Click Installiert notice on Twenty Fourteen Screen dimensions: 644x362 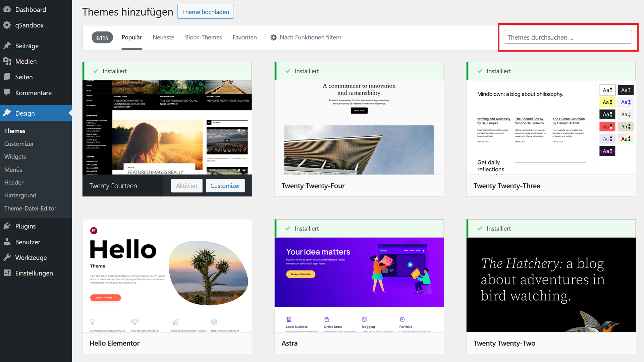pos(167,71)
